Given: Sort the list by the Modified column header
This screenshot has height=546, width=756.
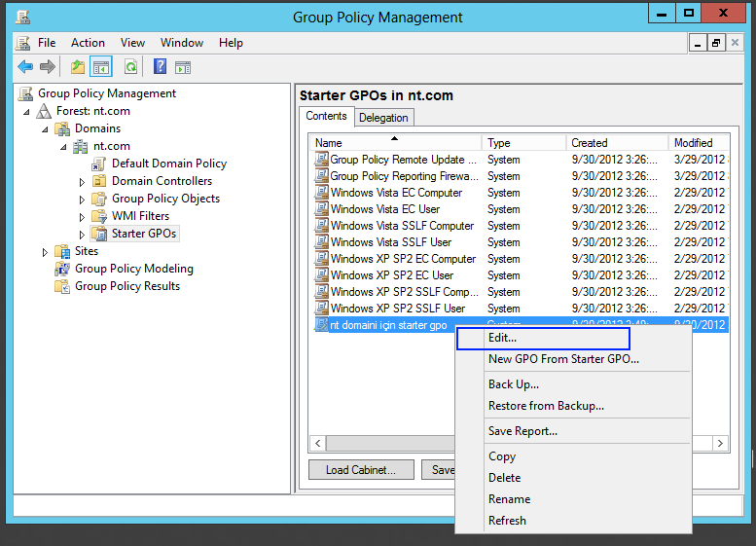Looking at the screenshot, I should pos(699,143).
